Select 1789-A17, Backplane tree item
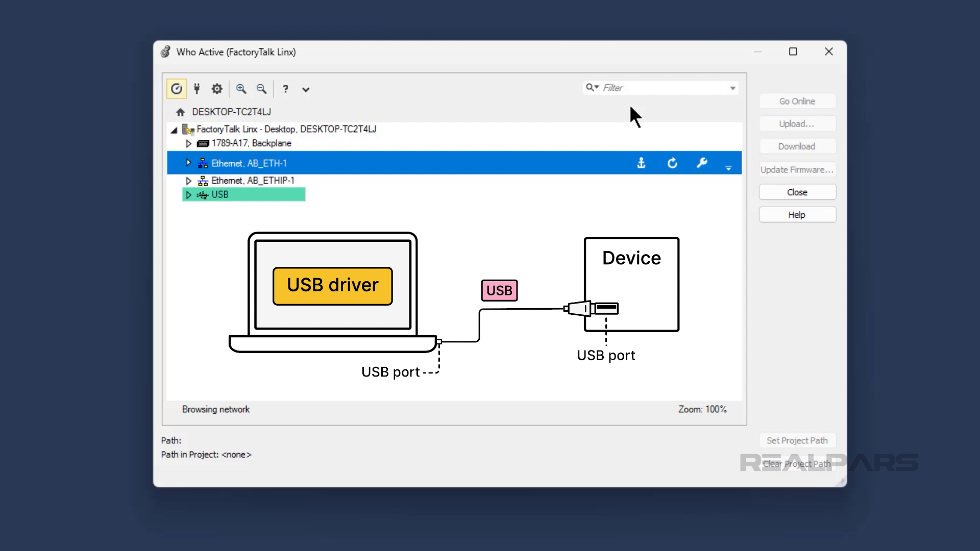The height and width of the screenshot is (551, 980). coord(251,143)
